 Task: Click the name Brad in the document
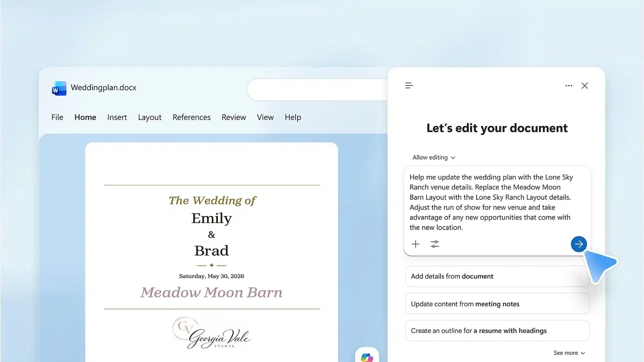pyautogui.click(x=212, y=251)
